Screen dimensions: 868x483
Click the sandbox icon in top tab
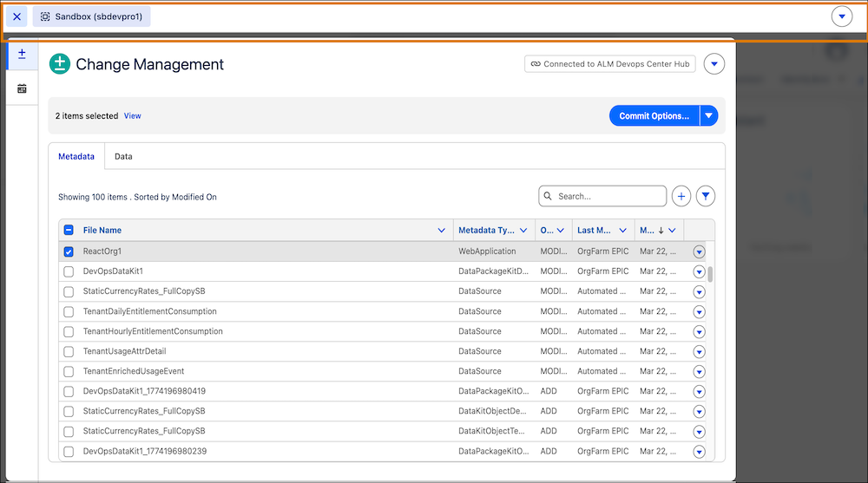(x=45, y=16)
